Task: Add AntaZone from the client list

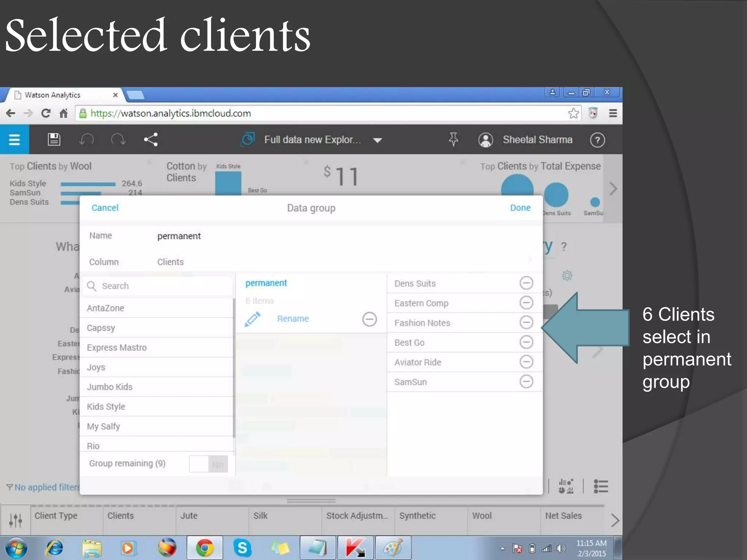Action: click(157, 308)
